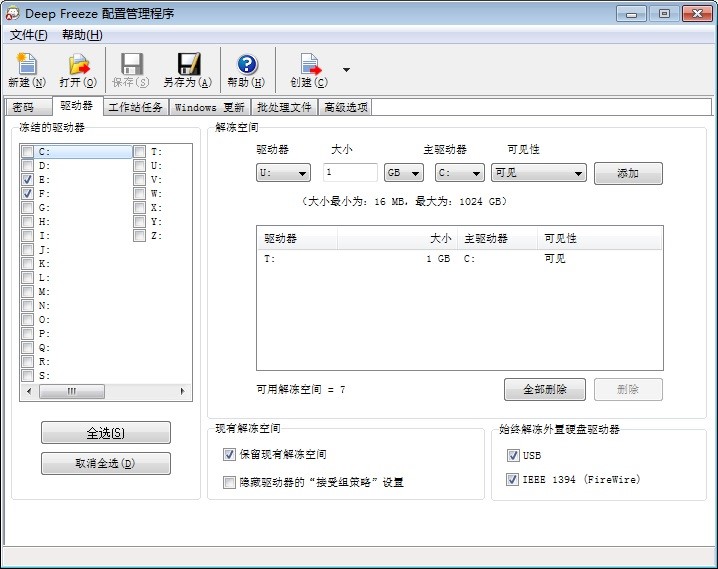Screen dimensions: 718x569
Task: Click the 新建 (New) toolbar icon
Action: pos(26,65)
